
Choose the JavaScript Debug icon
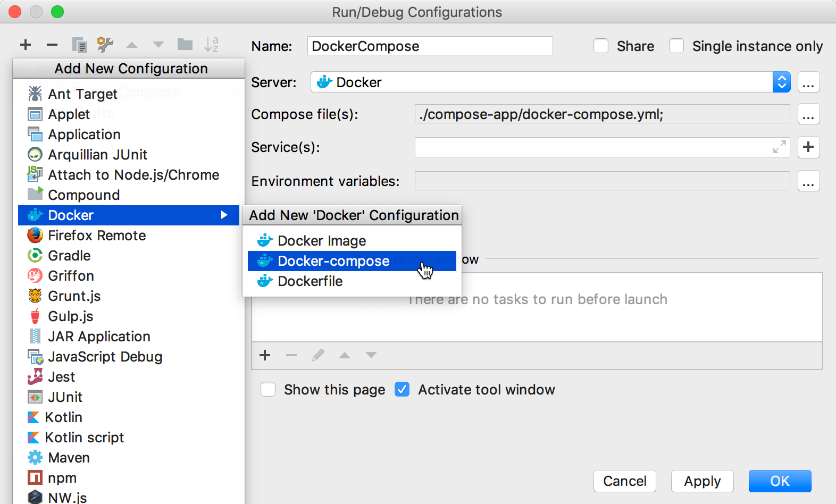(35, 356)
